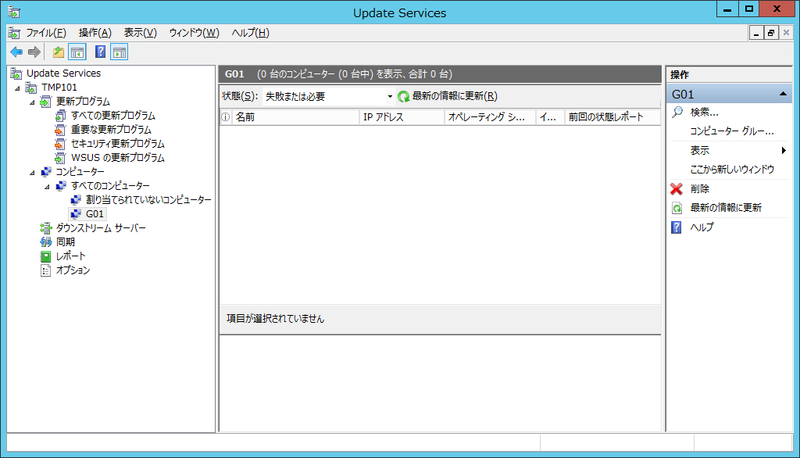Click the すべての更新プログラム icon
Screen dimensions: 800x458
(x=60, y=116)
